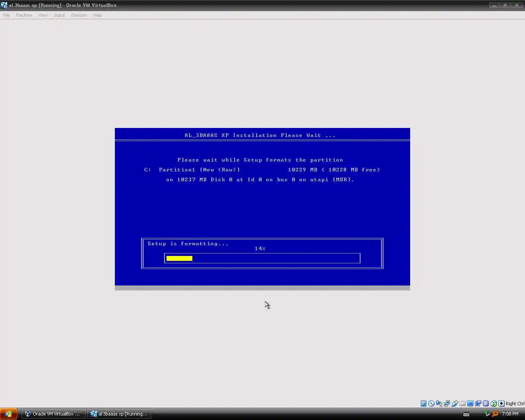This screenshot has height=420, width=525.
Task: Click the recording status icon
Action: (x=478, y=404)
